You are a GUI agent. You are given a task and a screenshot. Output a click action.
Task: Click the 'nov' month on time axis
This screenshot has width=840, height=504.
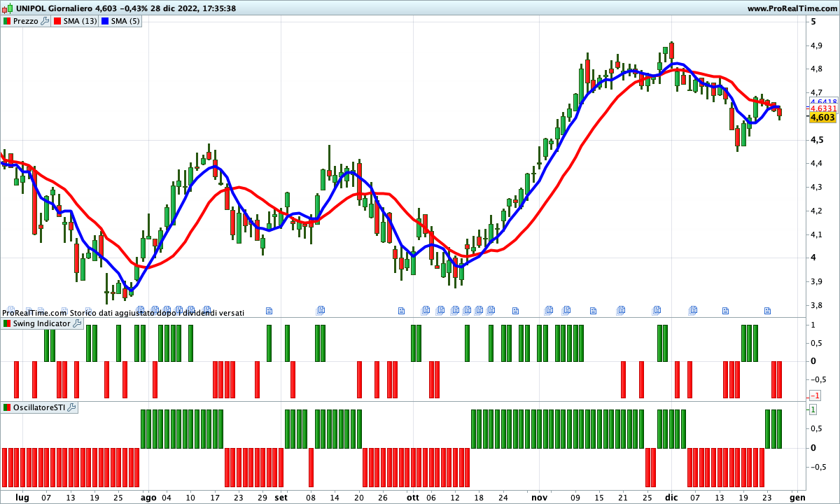538,498
